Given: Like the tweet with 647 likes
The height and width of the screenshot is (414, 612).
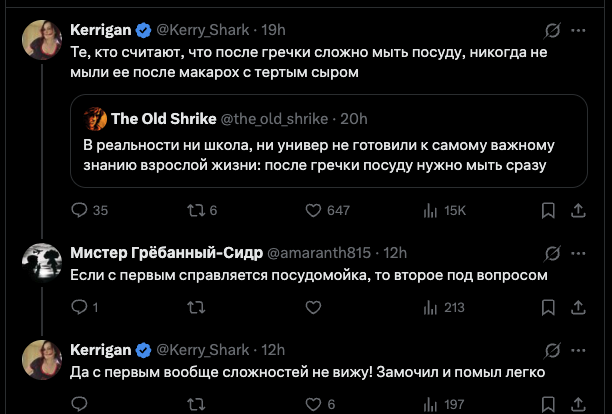Looking at the screenshot, I should click(x=314, y=211).
